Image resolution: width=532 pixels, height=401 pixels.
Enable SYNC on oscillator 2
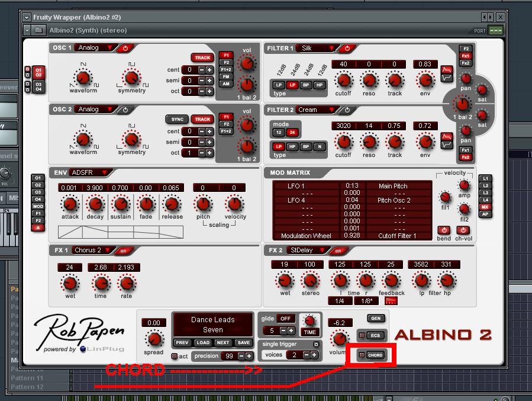[177, 119]
